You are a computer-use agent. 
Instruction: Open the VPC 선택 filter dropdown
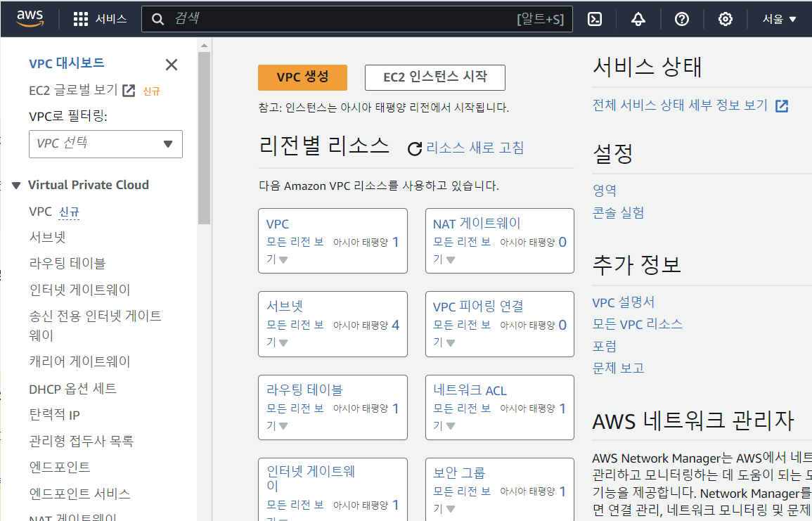[x=105, y=144]
